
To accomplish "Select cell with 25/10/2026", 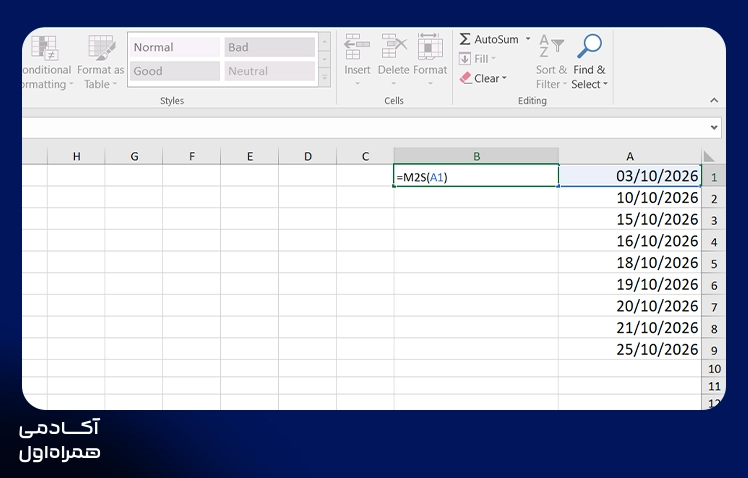I will coord(630,350).
